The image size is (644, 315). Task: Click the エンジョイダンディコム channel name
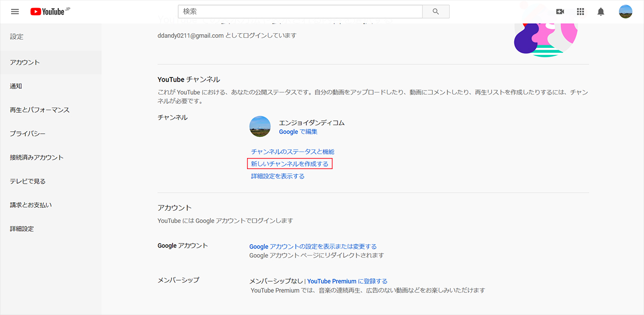[x=312, y=123]
